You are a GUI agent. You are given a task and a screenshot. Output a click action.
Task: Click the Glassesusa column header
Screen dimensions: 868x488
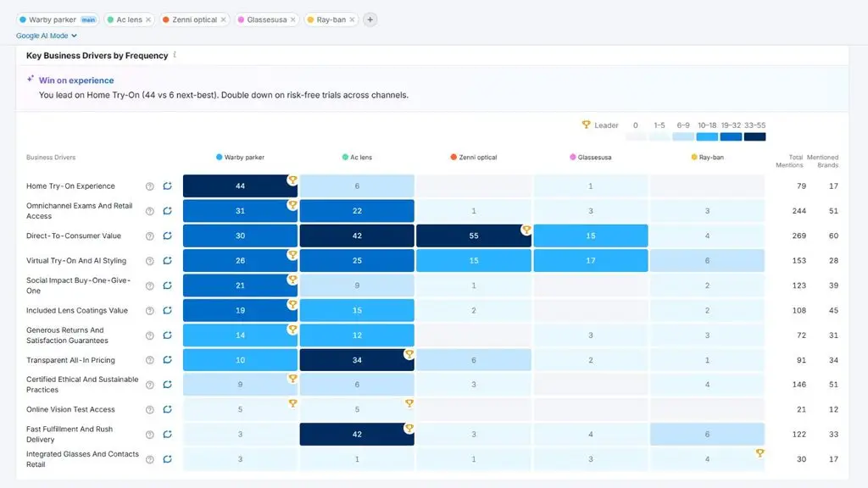[x=591, y=157]
